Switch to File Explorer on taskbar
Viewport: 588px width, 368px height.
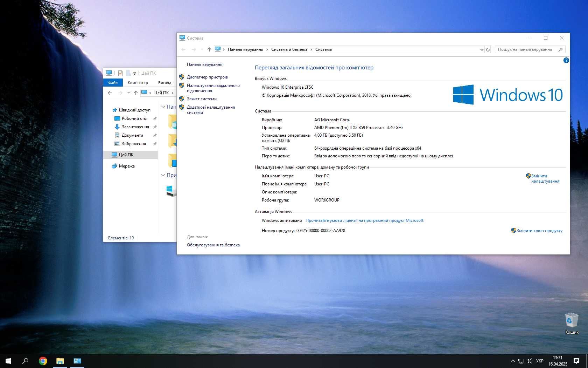(60, 361)
